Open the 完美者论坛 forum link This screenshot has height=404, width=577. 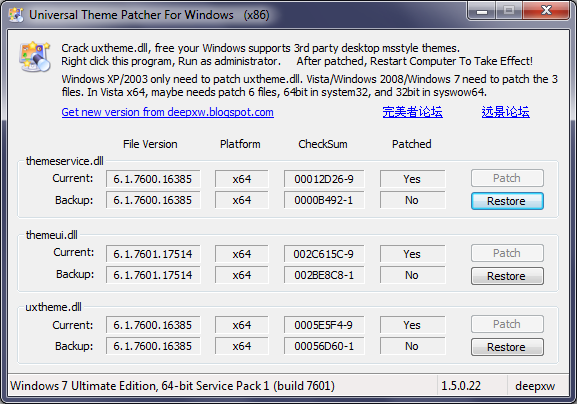tap(413, 112)
